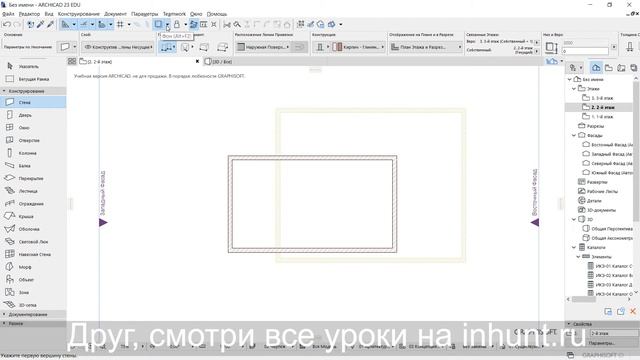Click the lock padlock toolbar icon
This screenshot has width=640, height=360.
pyautogui.click(x=177, y=24)
